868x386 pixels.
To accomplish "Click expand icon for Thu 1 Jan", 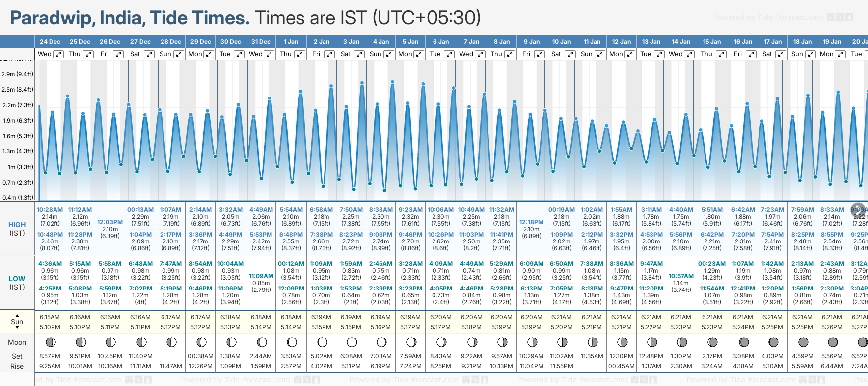I will [x=300, y=54].
